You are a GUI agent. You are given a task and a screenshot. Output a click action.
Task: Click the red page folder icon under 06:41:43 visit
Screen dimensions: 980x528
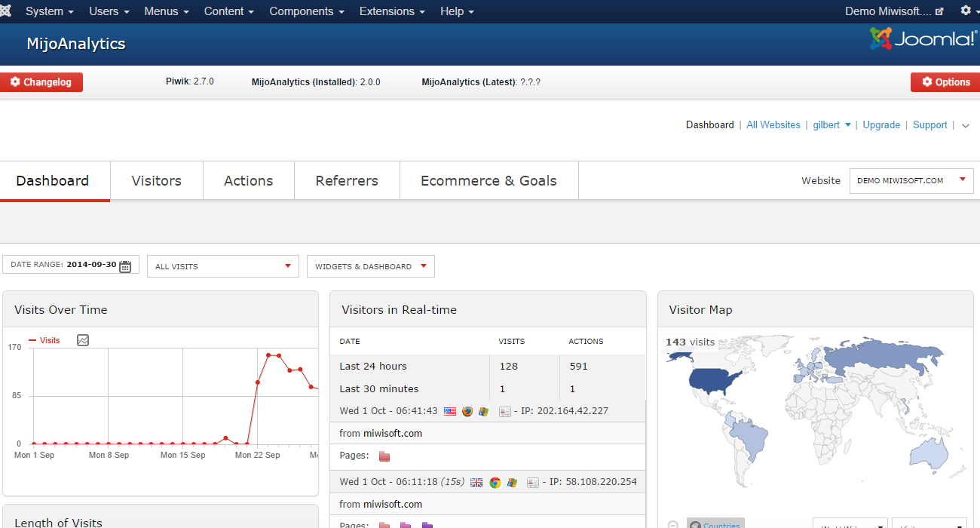click(384, 456)
